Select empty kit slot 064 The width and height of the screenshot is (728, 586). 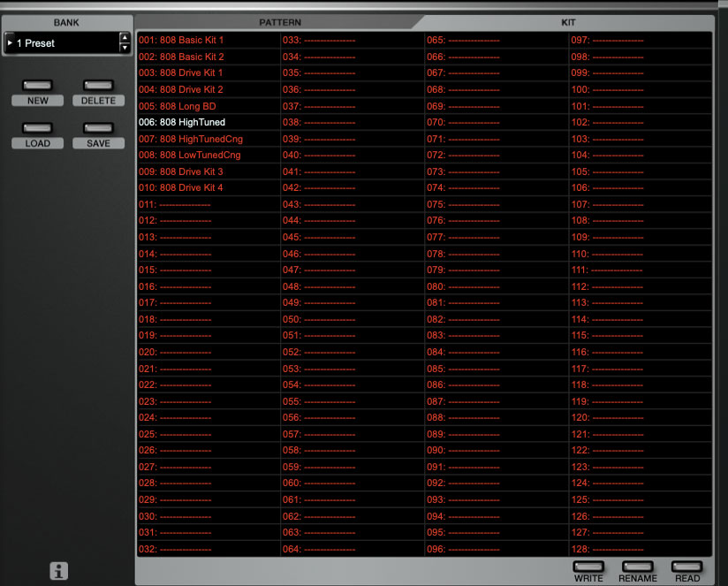tap(353, 549)
